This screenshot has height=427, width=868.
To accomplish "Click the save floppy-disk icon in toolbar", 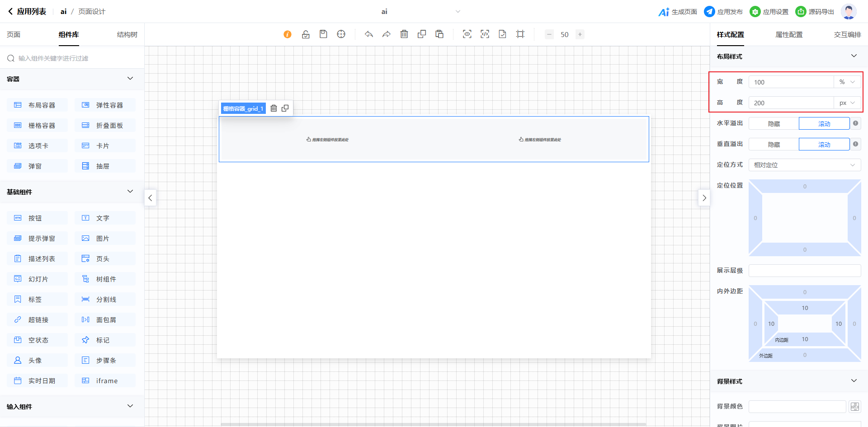I will [323, 34].
